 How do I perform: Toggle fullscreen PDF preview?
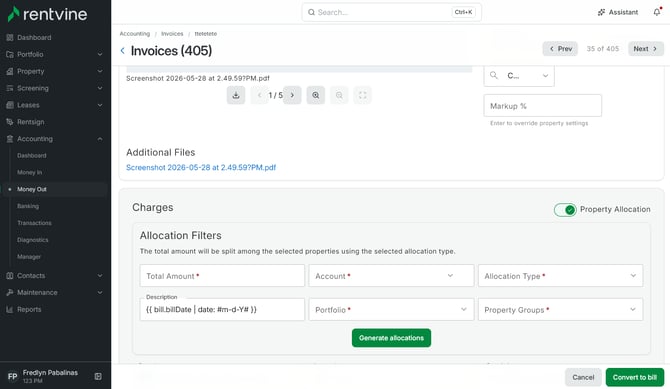pyautogui.click(x=362, y=95)
